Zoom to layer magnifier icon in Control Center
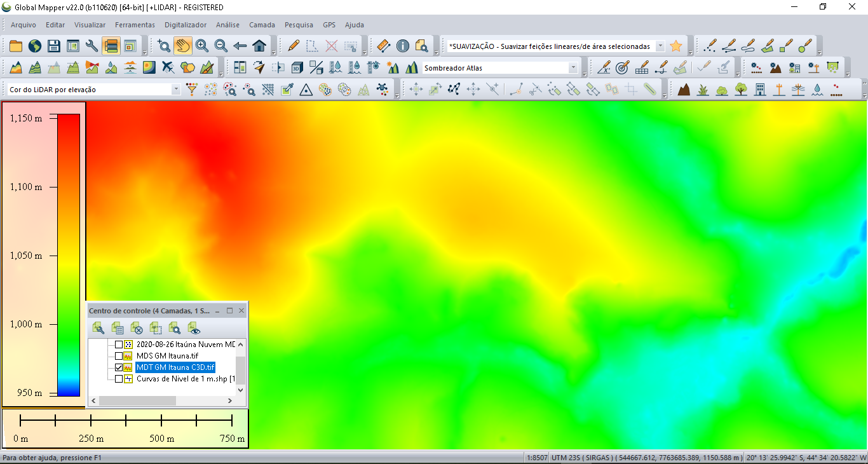This screenshot has height=464, width=868. click(175, 328)
